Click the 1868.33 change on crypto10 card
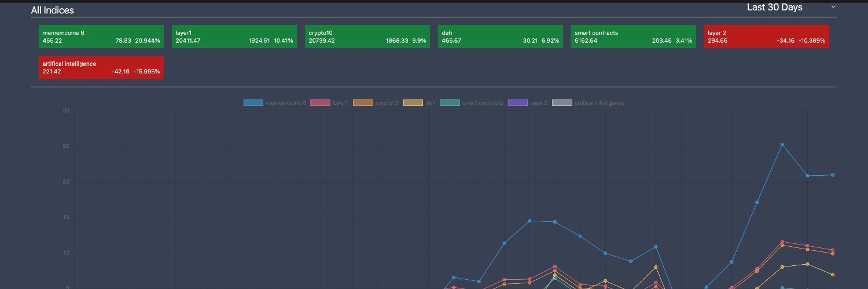This screenshot has width=868, height=289. 397,41
